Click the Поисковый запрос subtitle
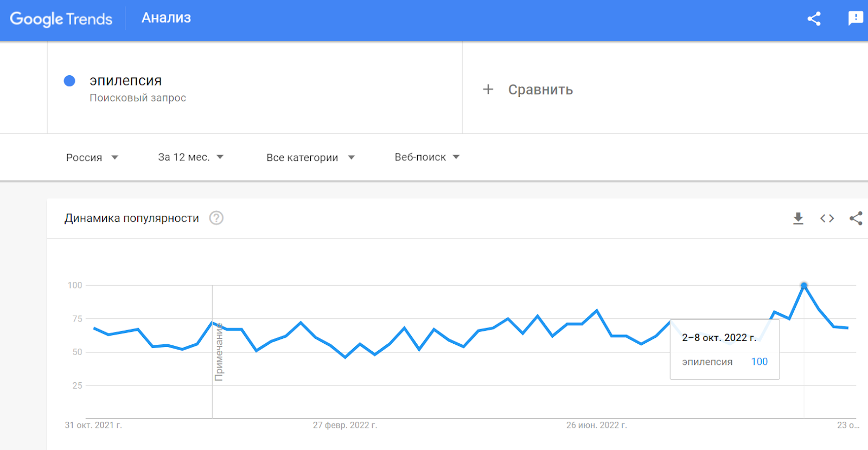This screenshot has height=450, width=868. pos(138,98)
